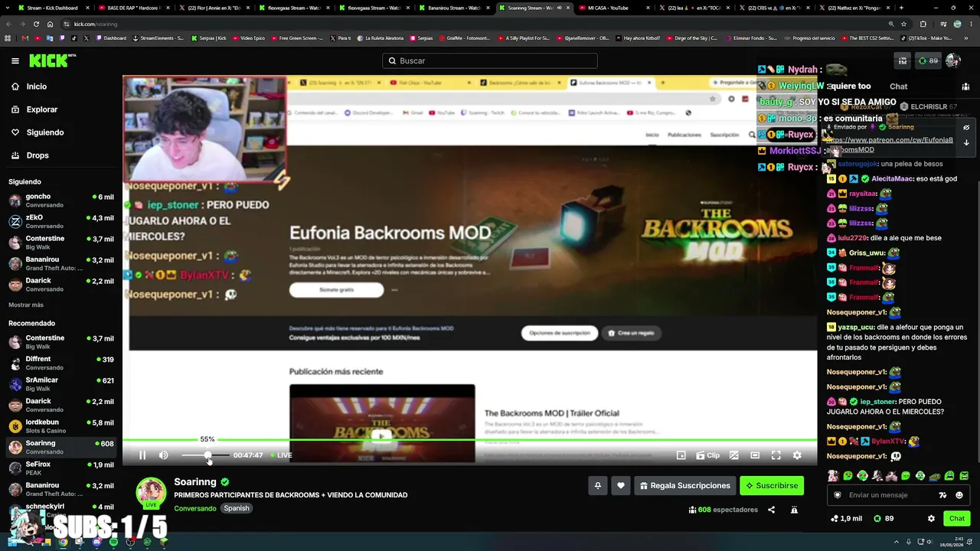This screenshot has width=980, height=551.
Task: Open chat viewers list icon
Action: 965,86
